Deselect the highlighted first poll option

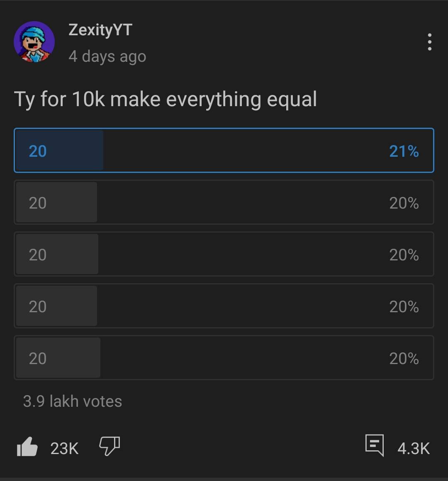pyautogui.click(x=224, y=151)
